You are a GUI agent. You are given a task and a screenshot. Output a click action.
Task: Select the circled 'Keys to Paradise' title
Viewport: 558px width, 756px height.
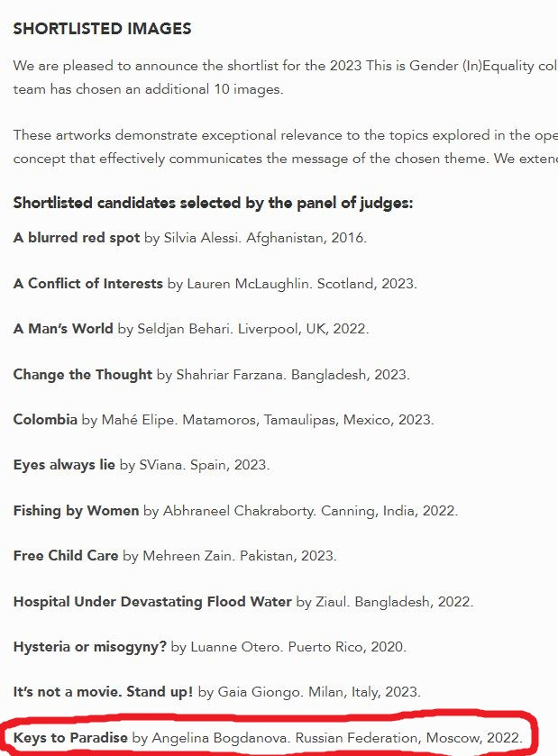pyautogui.click(x=70, y=737)
